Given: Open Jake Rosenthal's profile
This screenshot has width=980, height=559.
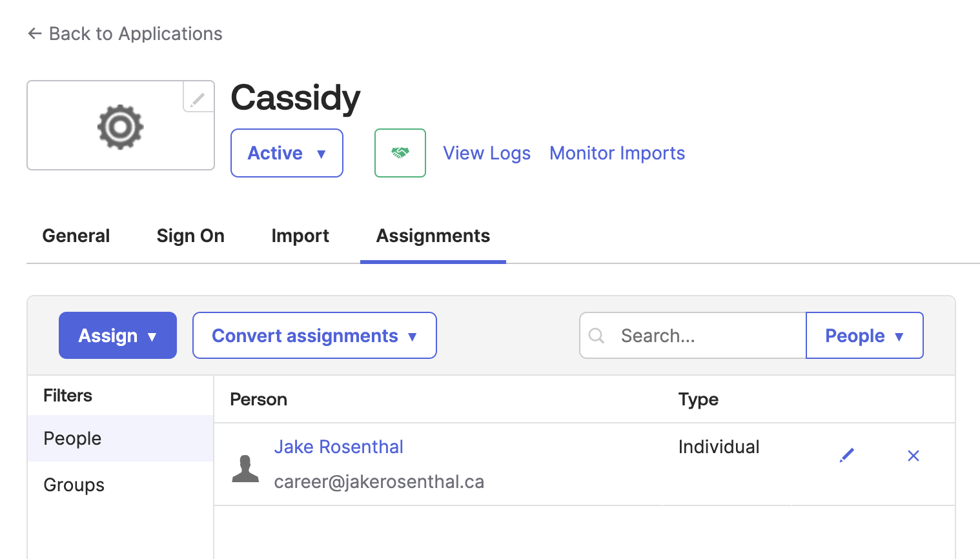Looking at the screenshot, I should coord(338,447).
